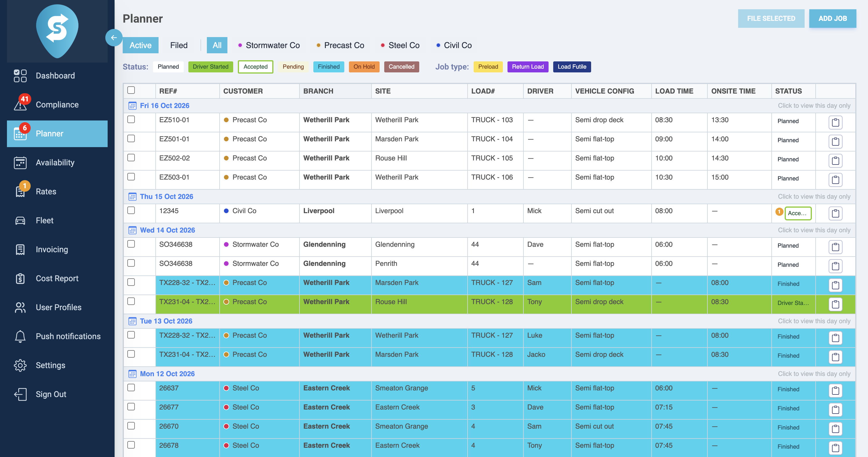
Task: Select the All customers filter
Action: (x=217, y=45)
